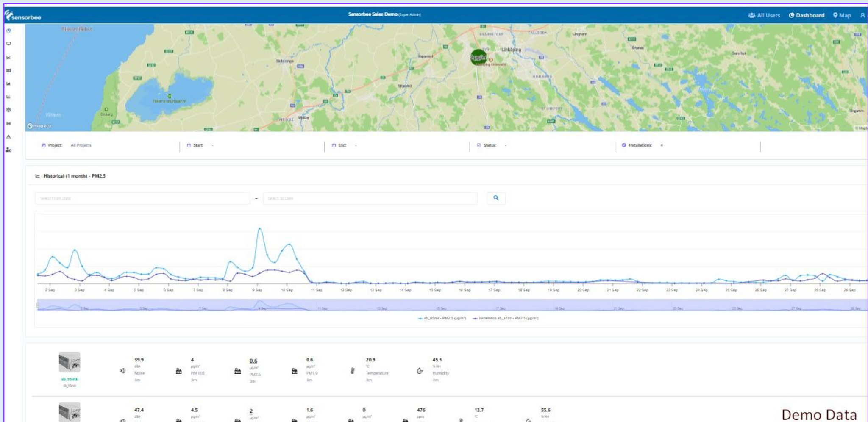Screen dimensions: 868x422
Task: Select the underlined 0.6 PM2.5 value
Action: [253, 361]
